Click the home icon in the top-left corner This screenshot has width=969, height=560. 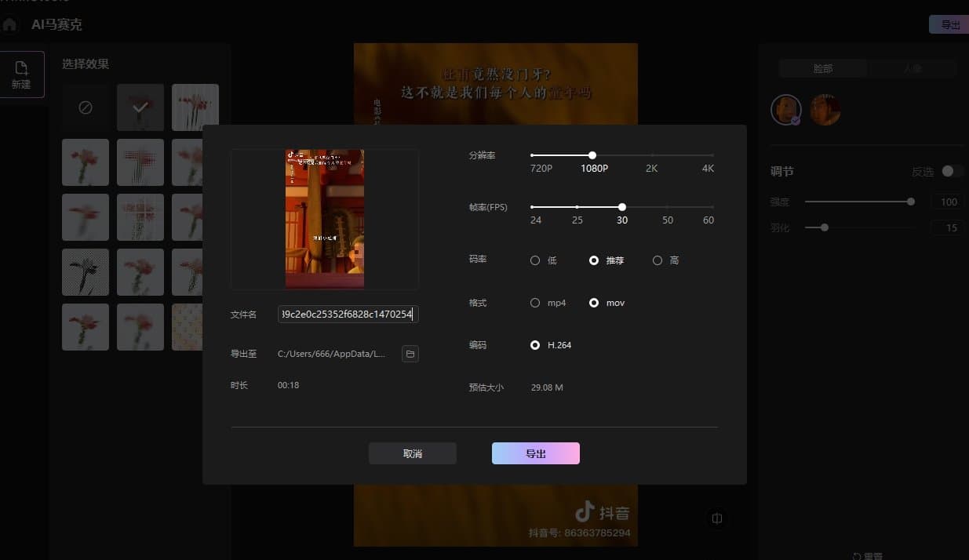9,24
